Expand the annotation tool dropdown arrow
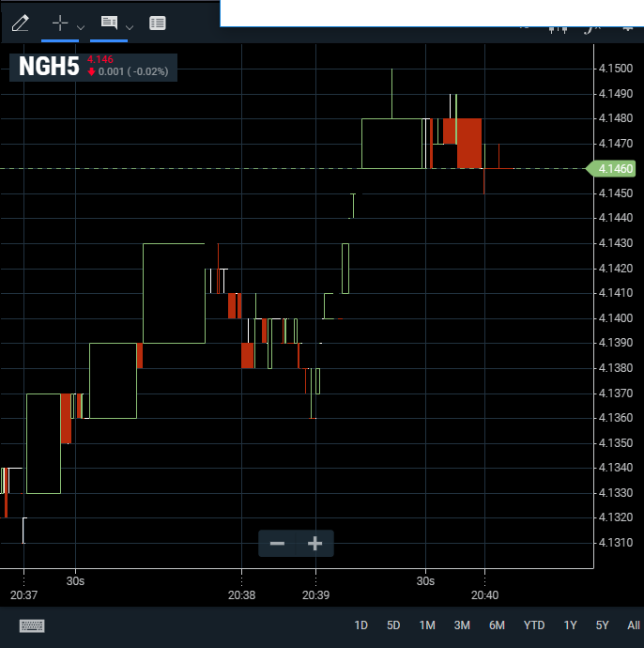644x648 pixels. [130, 27]
